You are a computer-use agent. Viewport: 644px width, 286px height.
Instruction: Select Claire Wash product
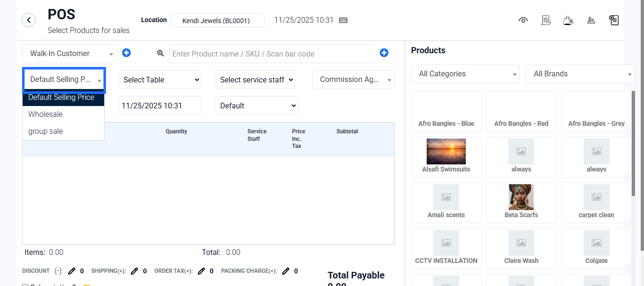pyautogui.click(x=521, y=248)
